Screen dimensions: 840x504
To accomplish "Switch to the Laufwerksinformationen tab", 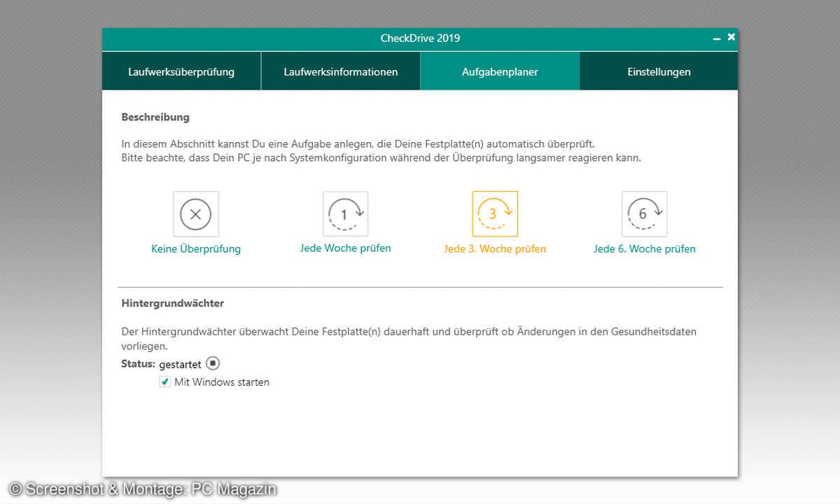I will coord(341,71).
